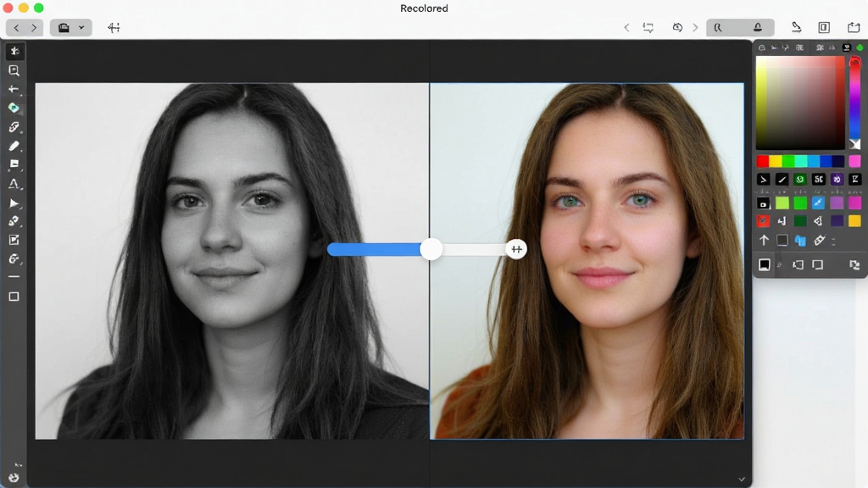Screen dimensions: 868x488
Task: Click the share icon in top toolbar
Action: tap(853, 27)
